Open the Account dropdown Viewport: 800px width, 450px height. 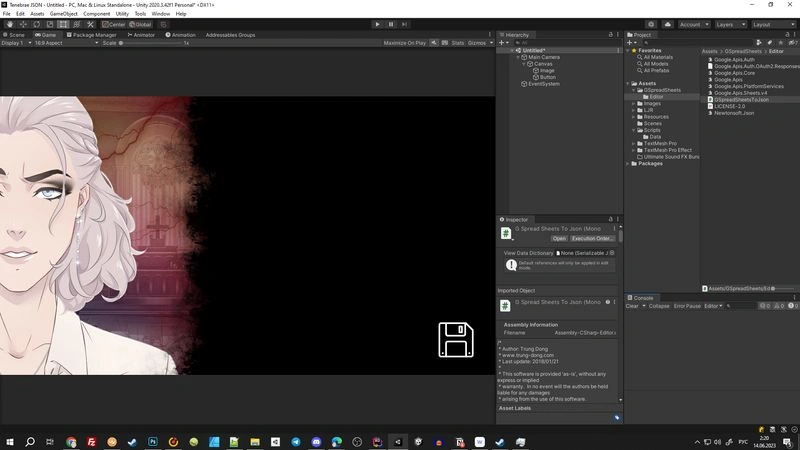694,24
